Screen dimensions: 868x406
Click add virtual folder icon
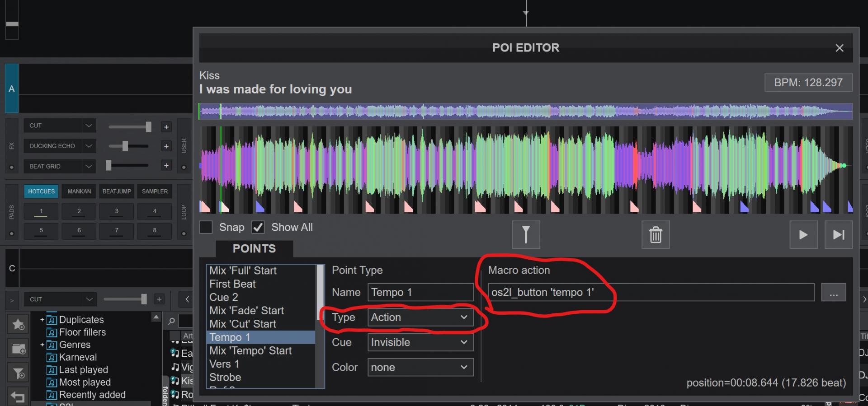(x=19, y=349)
